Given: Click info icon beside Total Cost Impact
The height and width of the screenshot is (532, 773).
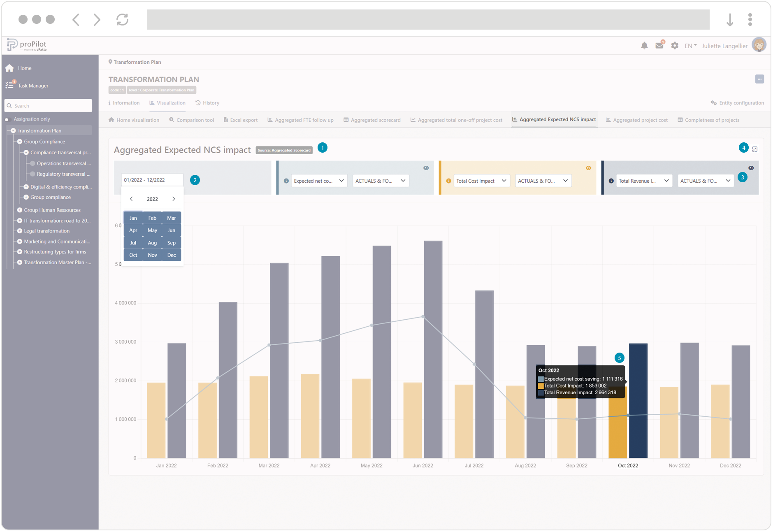Looking at the screenshot, I should tap(448, 181).
